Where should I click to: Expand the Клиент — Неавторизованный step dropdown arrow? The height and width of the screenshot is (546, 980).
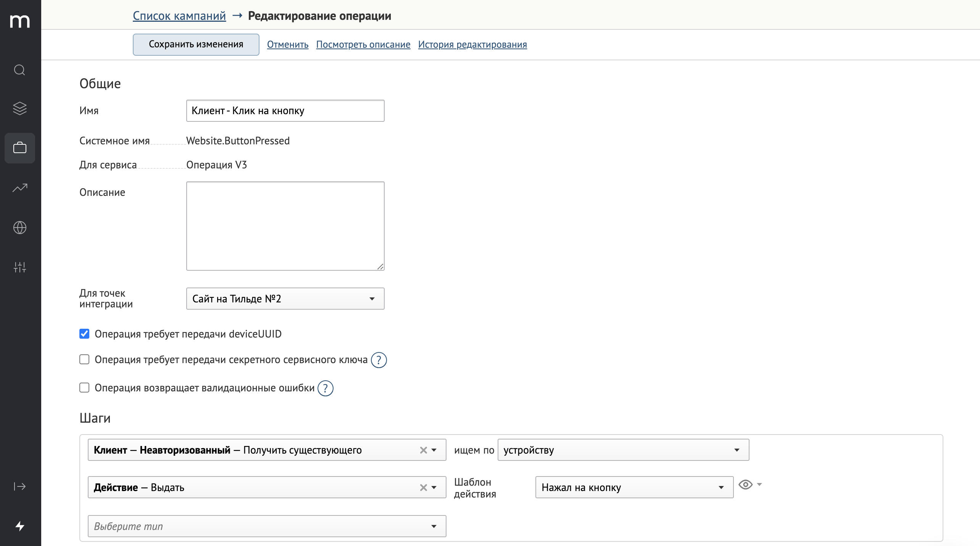[x=434, y=450]
